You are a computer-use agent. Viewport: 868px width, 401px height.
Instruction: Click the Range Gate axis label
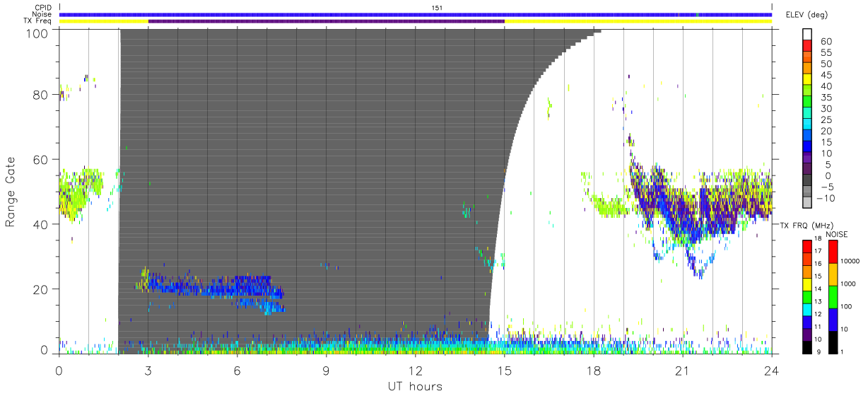point(11,192)
